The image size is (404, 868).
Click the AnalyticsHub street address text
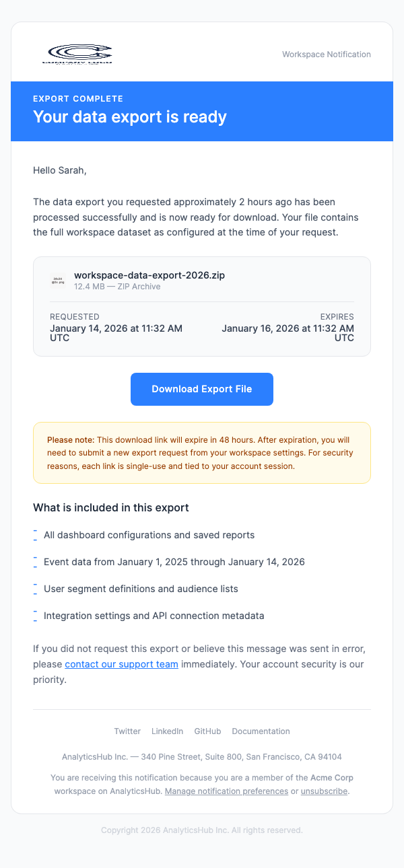click(201, 756)
